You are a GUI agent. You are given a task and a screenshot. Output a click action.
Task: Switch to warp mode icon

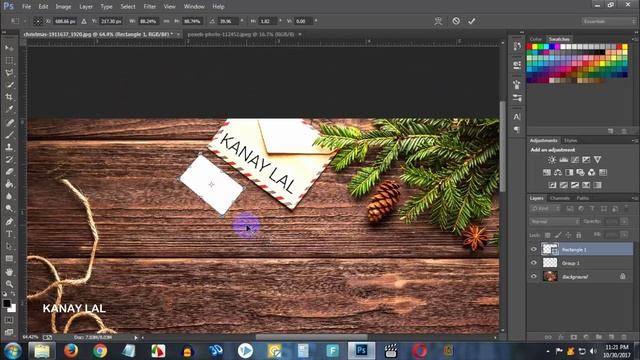coord(438,21)
